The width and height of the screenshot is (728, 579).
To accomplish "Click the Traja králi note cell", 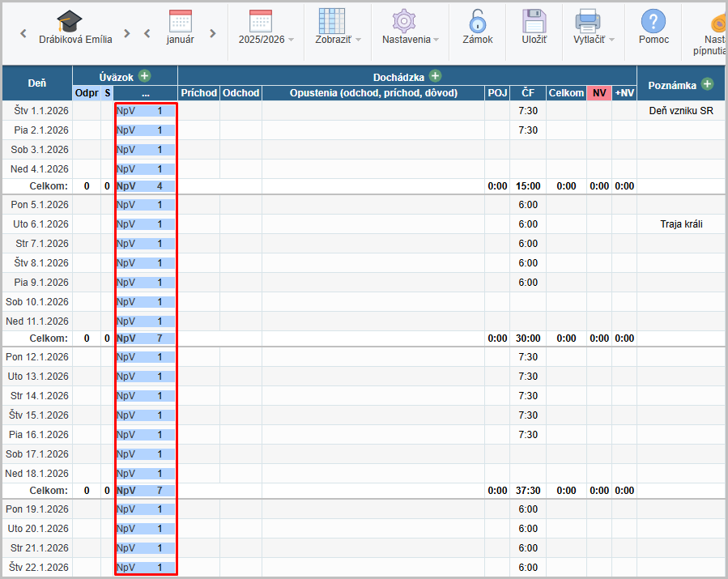I will [680, 224].
